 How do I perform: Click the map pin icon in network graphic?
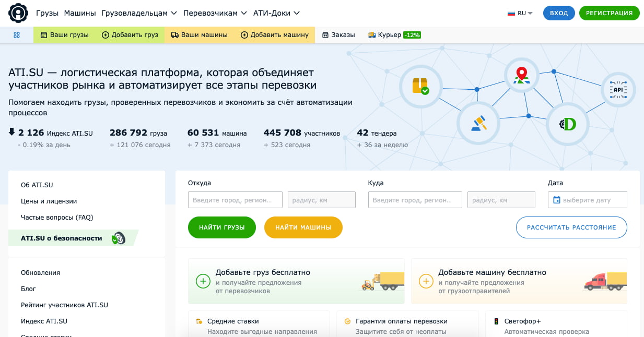[521, 75]
